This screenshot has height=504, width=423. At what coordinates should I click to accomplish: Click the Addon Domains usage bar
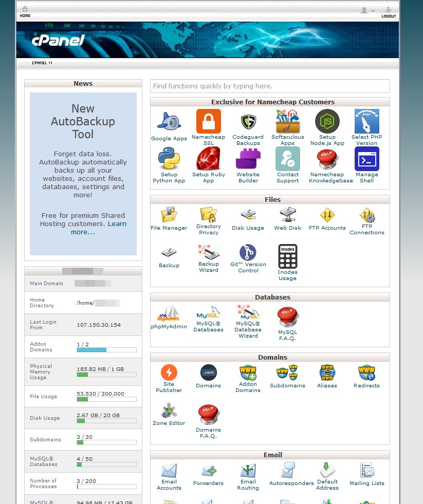click(106, 350)
